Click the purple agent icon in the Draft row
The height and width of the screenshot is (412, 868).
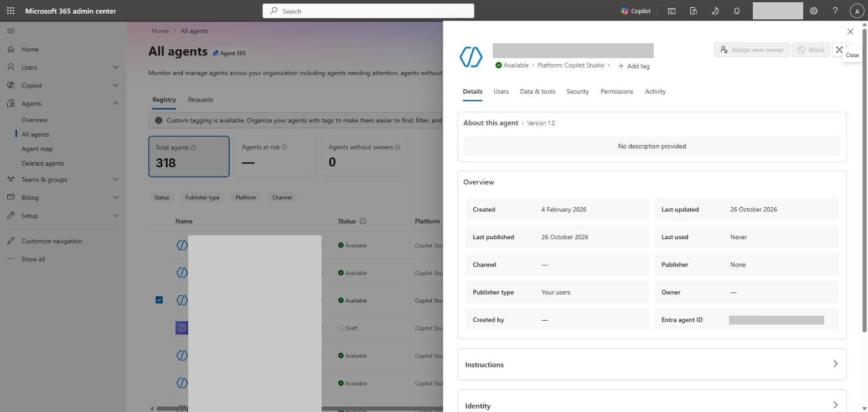tap(182, 328)
